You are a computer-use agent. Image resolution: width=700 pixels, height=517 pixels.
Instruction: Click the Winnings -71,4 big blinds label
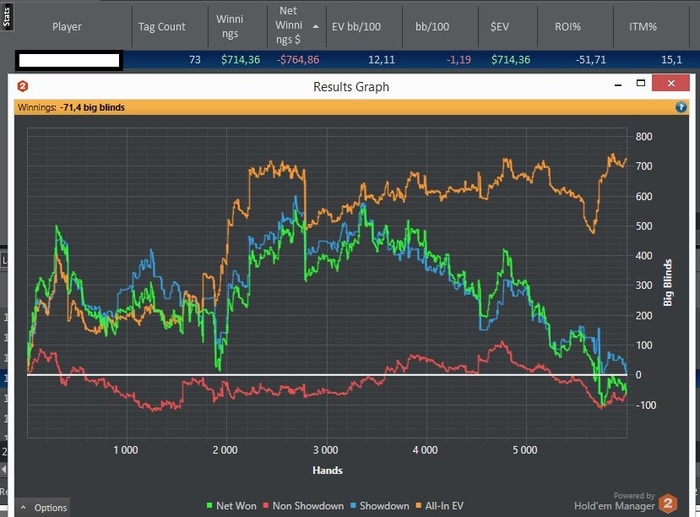(71, 107)
